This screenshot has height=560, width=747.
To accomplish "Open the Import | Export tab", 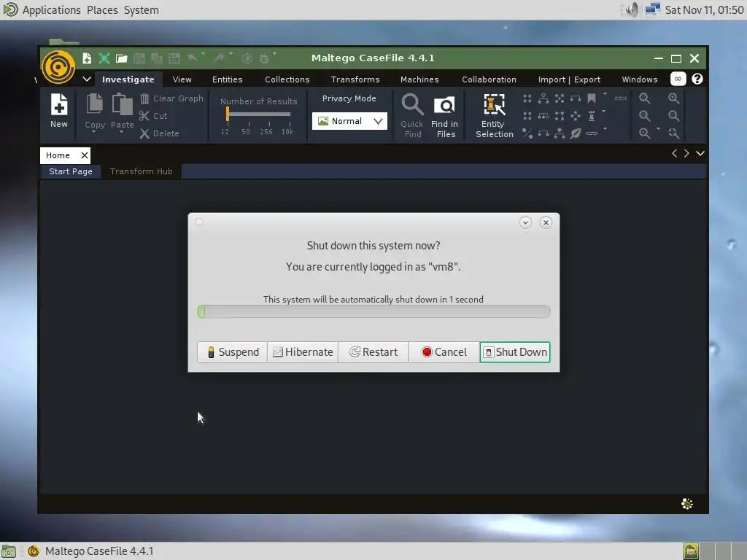I will pyautogui.click(x=569, y=79).
